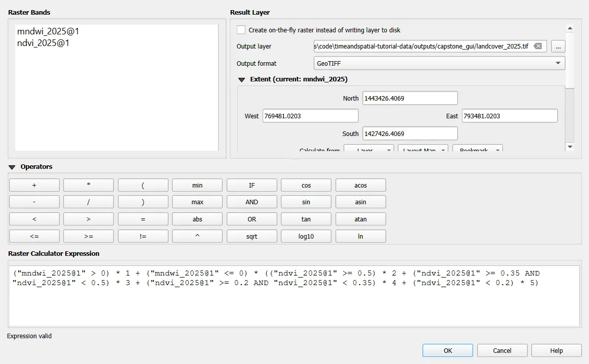Insert the not-equal operator
Screen dimensions: 589x364
click(x=143, y=236)
